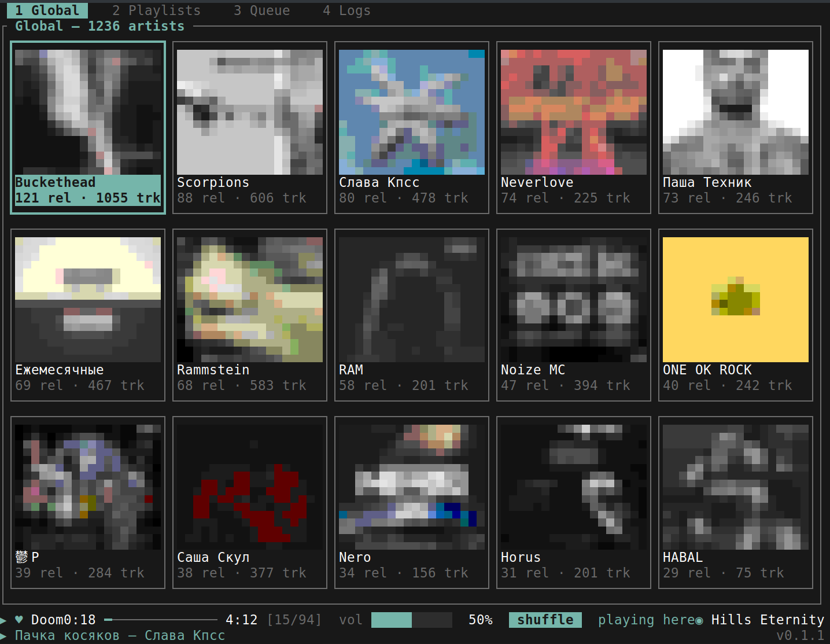This screenshot has width=830, height=644.
Task: Click the dot icon after 'playing here'
Action: click(x=699, y=620)
